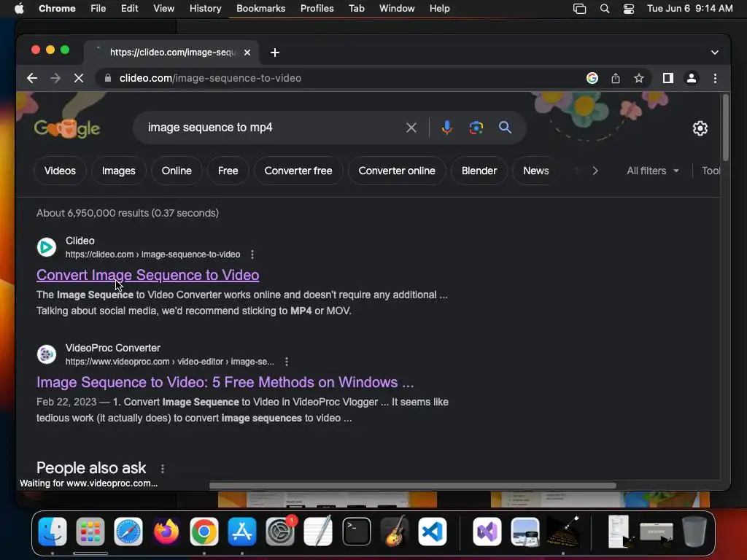Open the Bookmarks menu
This screenshot has height=560, width=747.
click(261, 9)
